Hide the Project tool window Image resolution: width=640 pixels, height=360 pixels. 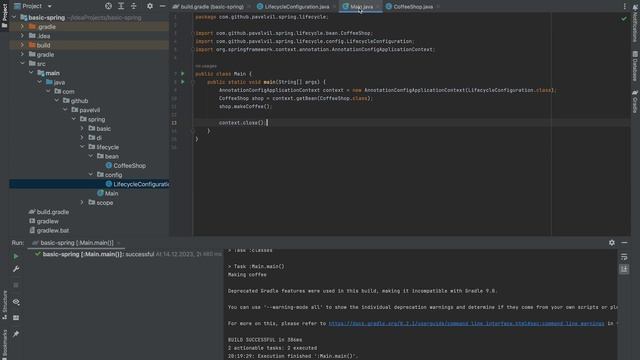pos(162,6)
